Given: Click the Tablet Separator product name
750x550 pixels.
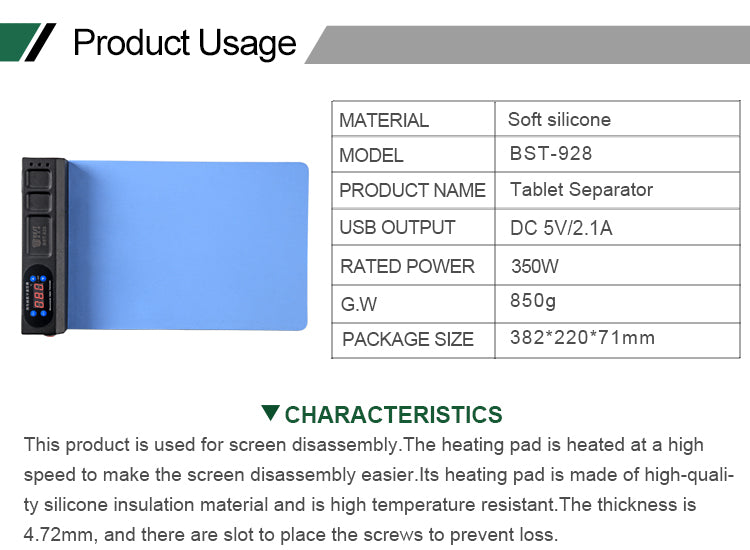Looking at the screenshot, I should [x=581, y=190].
